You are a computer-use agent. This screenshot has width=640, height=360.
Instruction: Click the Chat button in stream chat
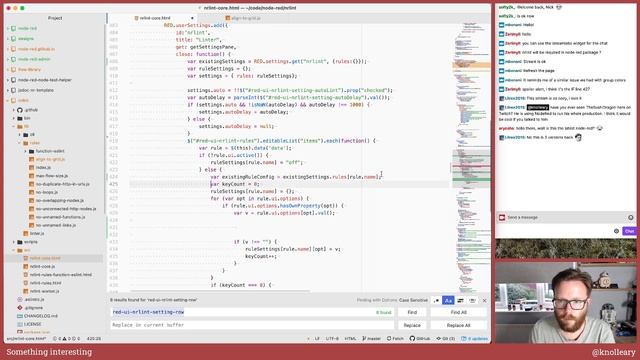[x=629, y=231]
